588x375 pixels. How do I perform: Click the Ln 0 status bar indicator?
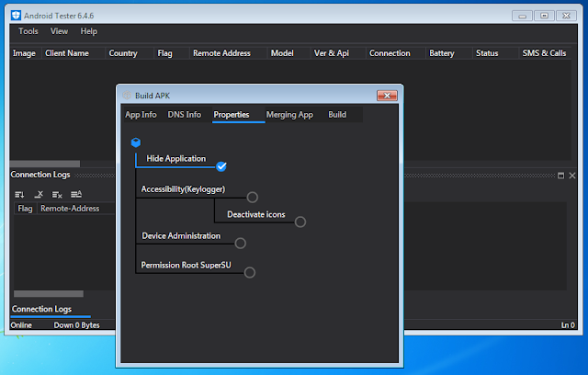coord(568,325)
